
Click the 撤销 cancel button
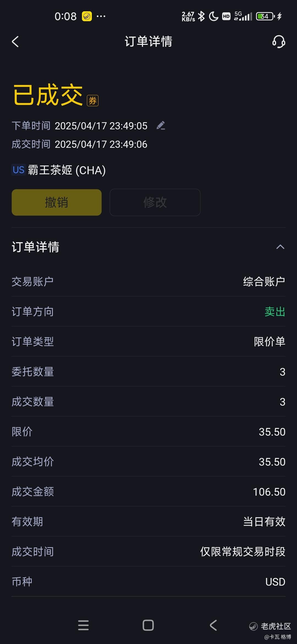click(x=57, y=202)
